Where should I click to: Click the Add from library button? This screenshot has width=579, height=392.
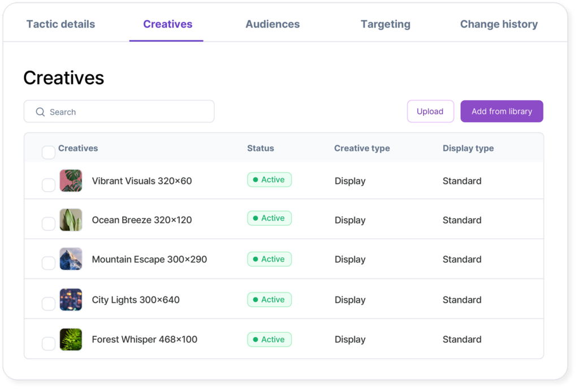point(502,111)
